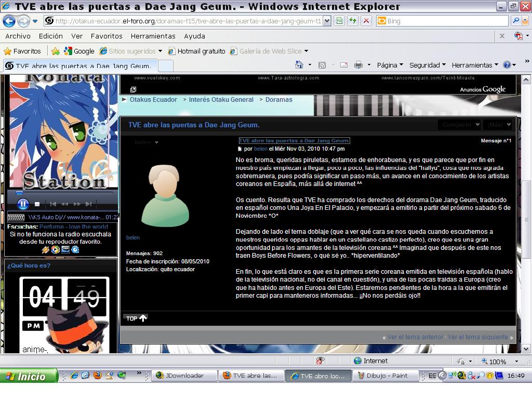This screenshot has width=532, height=399.
Task: Click the radio player seek slider
Action: [x=20, y=193]
